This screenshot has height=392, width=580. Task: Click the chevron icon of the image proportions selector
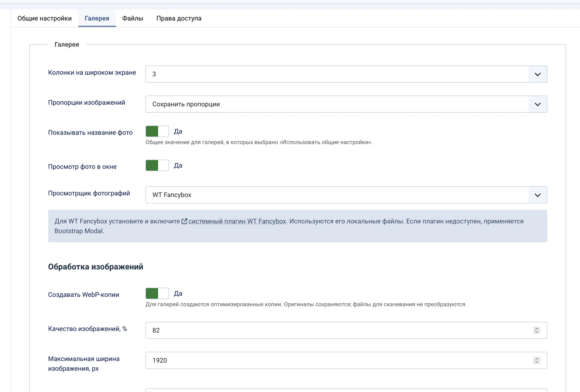pyautogui.click(x=538, y=104)
